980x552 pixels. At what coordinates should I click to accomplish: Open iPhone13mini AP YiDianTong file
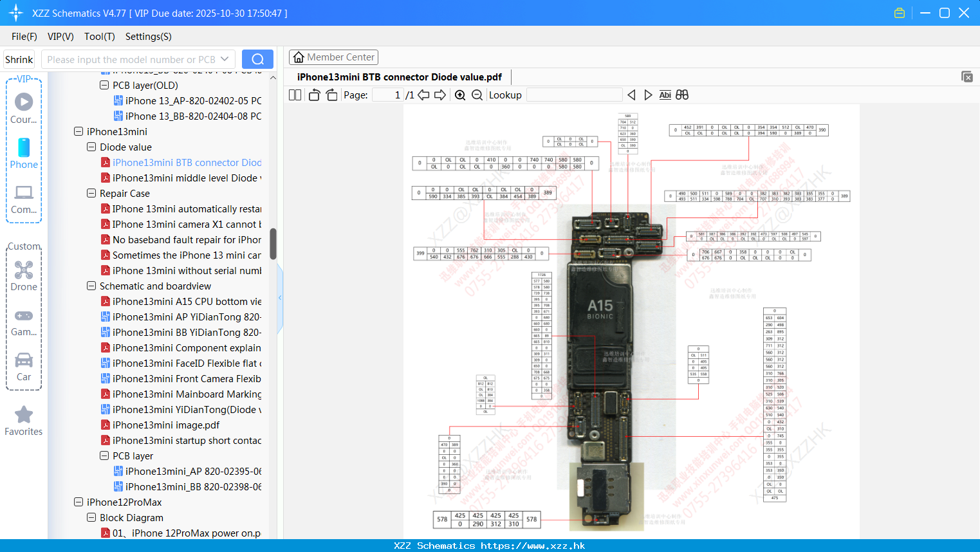coord(181,317)
